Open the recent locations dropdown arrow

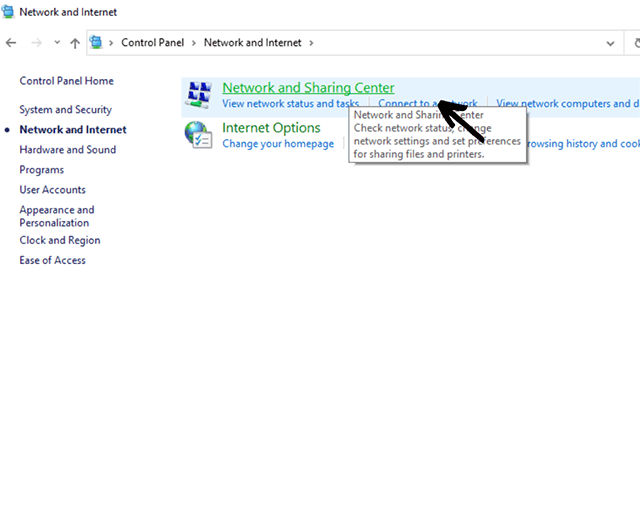[57, 42]
